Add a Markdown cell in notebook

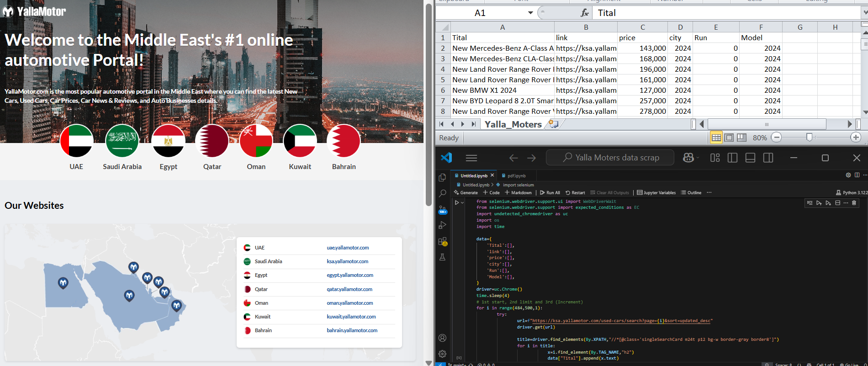(518, 193)
